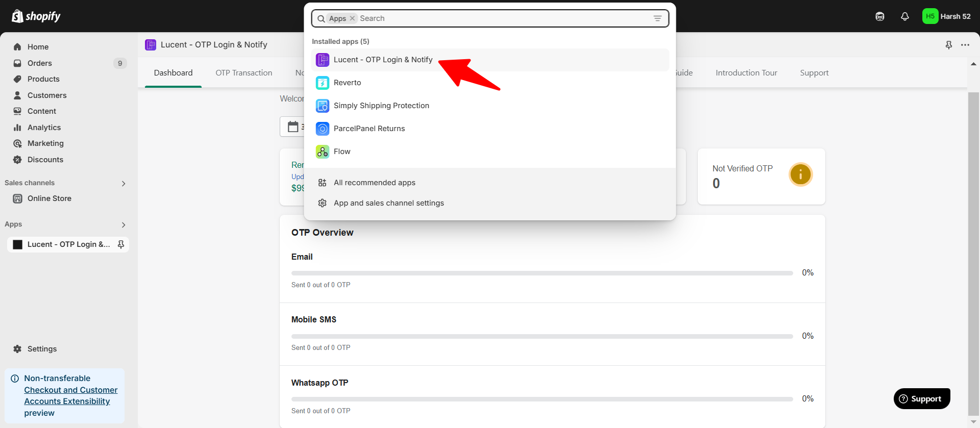Click the Orders count badge 9
This screenshot has width=980, height=428.
pyautogui.click(x=120, y=63)
